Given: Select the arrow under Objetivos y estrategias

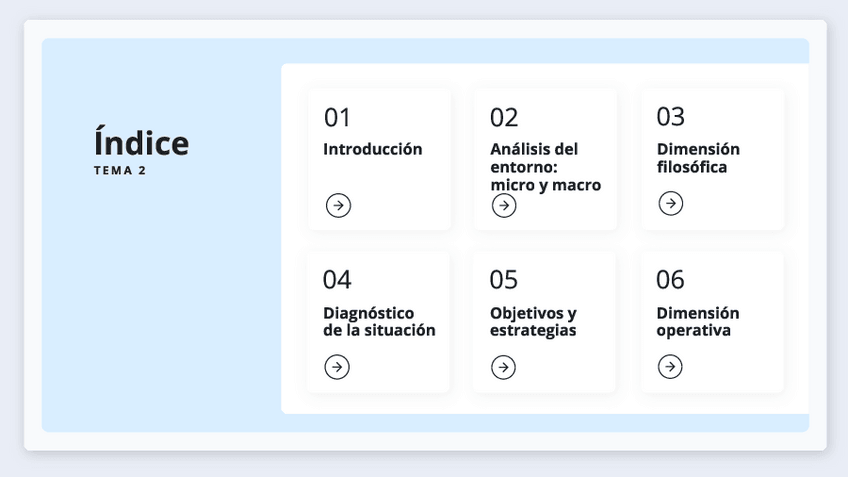Looking at the screenshot, I should (504, 367).
